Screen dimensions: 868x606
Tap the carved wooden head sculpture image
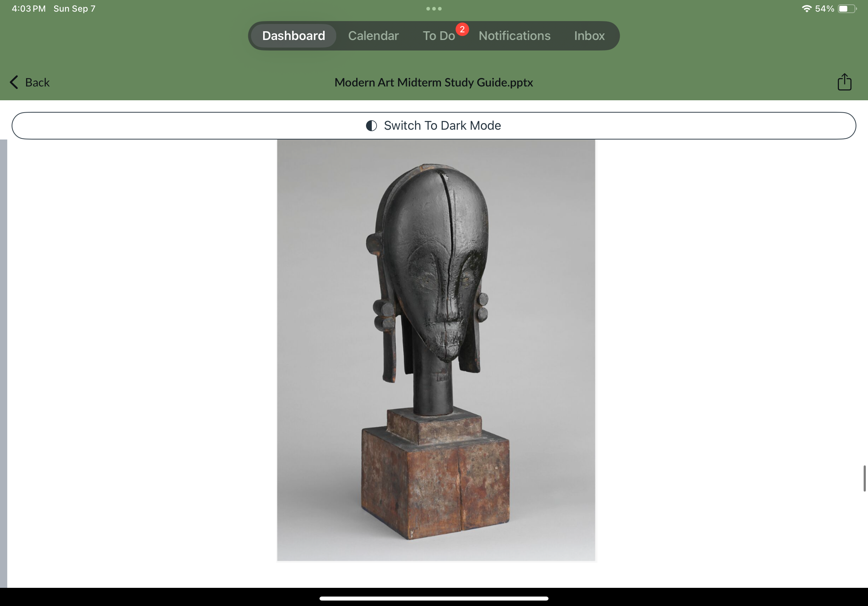[436, 350]
